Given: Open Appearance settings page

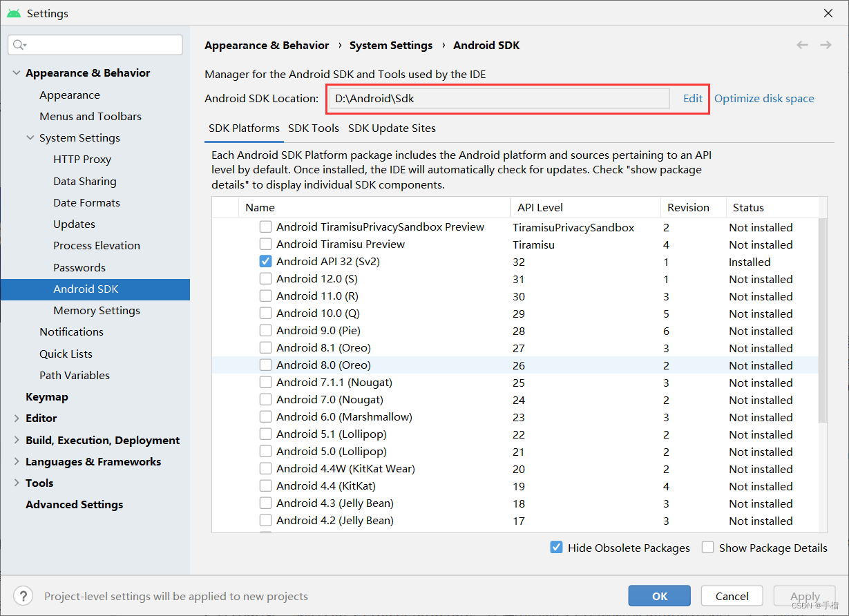Looking at the screenshot, I should 70,95.
